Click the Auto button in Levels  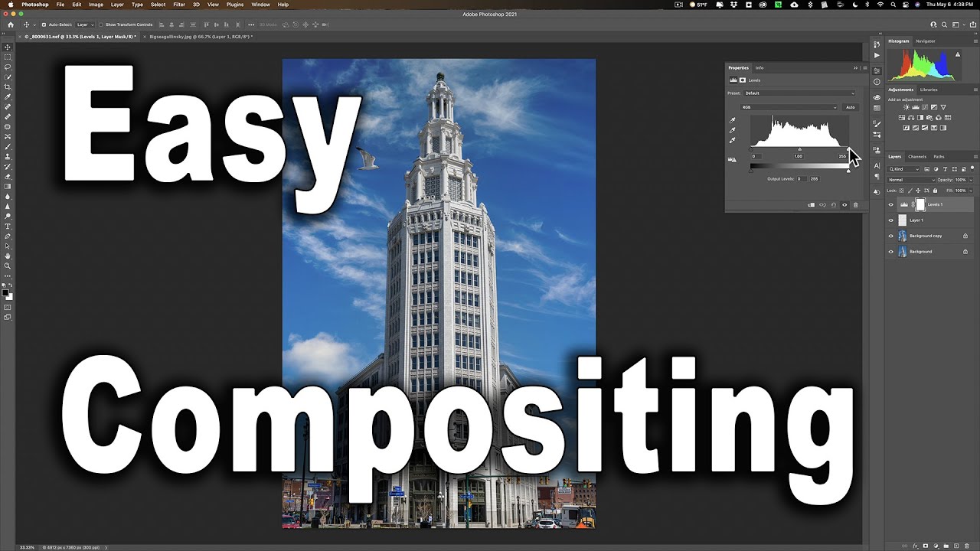[x=850, y=107]
